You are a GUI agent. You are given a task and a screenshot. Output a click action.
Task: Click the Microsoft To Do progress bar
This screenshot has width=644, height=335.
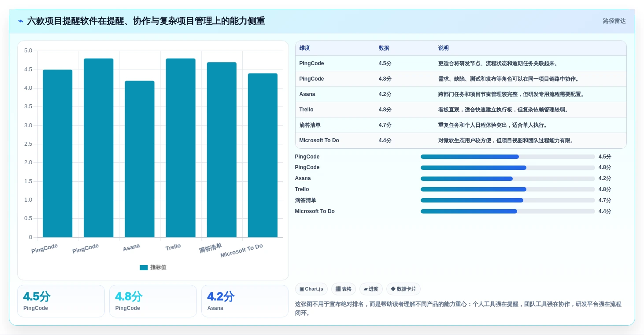508,211
